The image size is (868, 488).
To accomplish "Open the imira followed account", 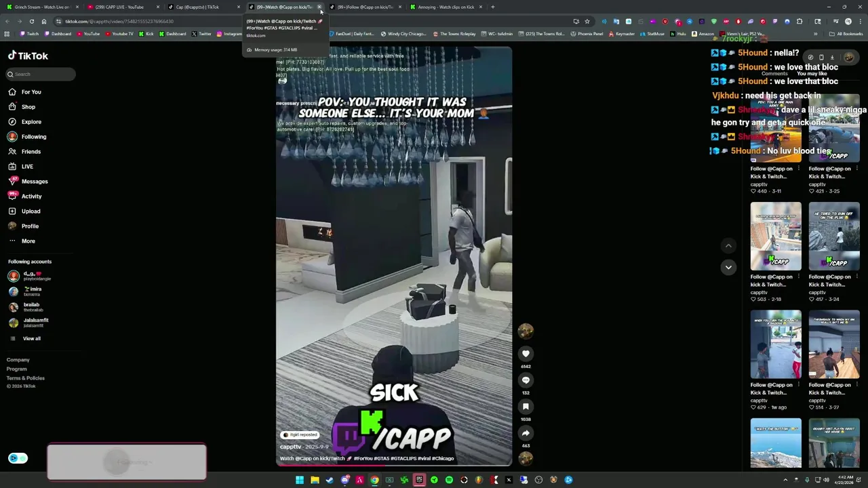I will [26, 291].
